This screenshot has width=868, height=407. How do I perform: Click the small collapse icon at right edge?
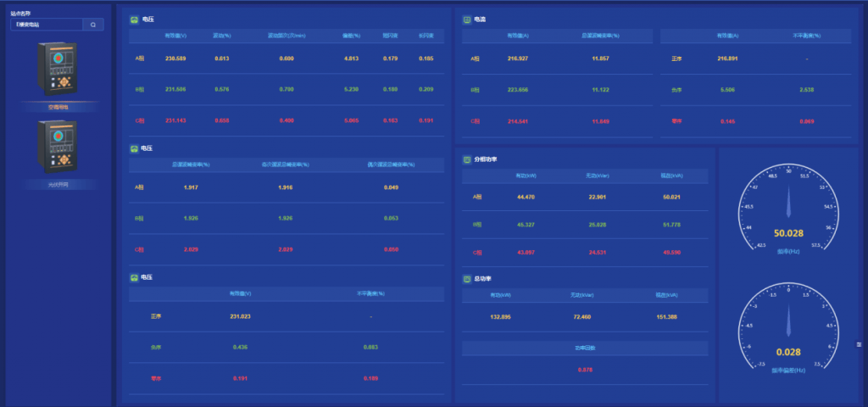click(x=859, y=344)
